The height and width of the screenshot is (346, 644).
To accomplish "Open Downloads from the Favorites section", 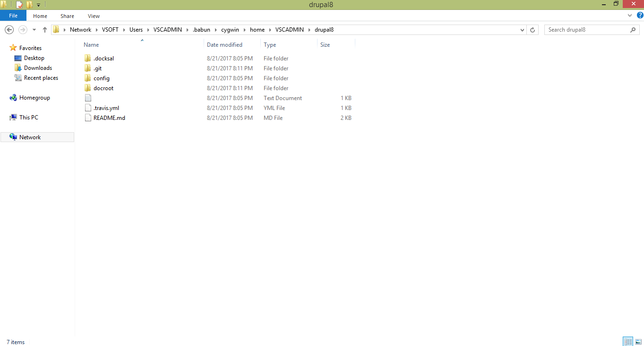I will [x=37, y=68].
